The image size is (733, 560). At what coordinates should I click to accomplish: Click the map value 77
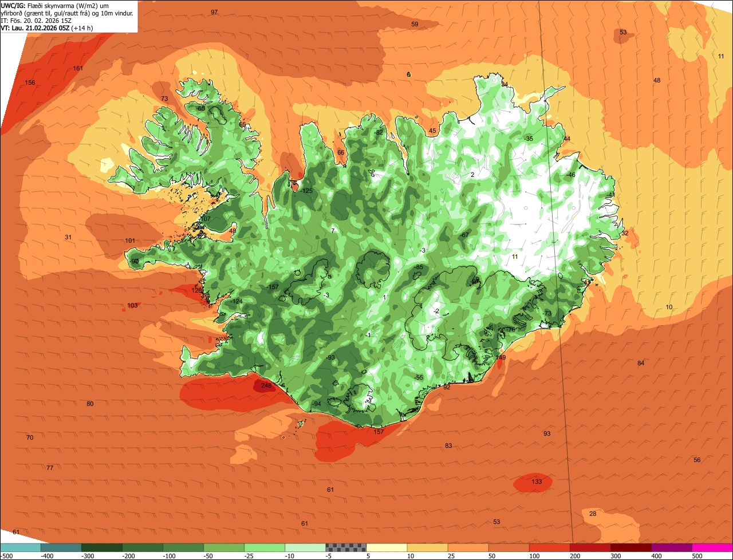50,468
